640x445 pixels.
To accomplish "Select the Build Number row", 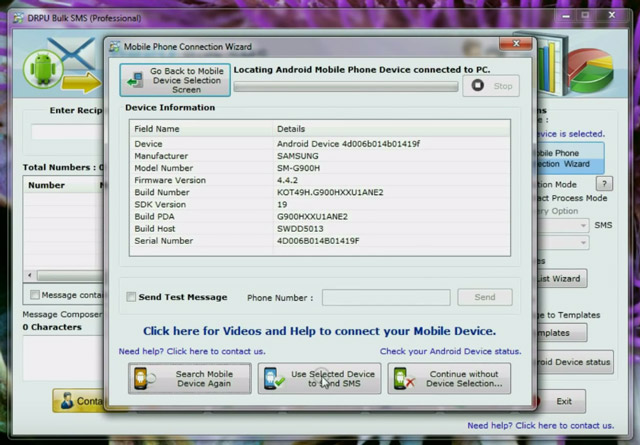I will pos(320,192).
